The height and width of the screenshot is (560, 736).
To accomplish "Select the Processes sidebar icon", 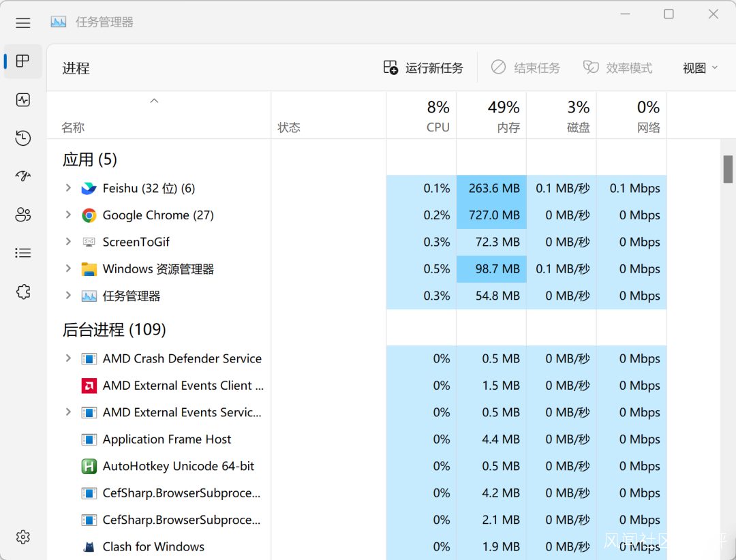I will [23, 61].
